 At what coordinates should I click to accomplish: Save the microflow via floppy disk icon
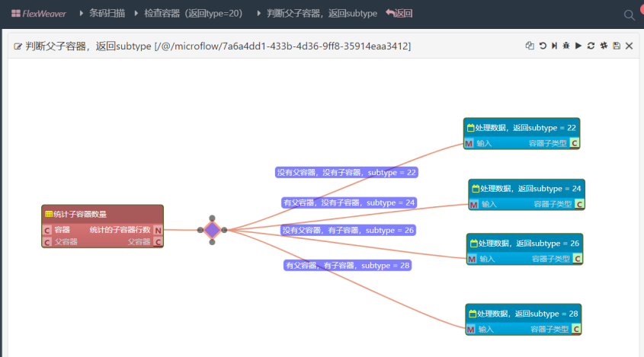pyautogui.click(x=616, y=46)
